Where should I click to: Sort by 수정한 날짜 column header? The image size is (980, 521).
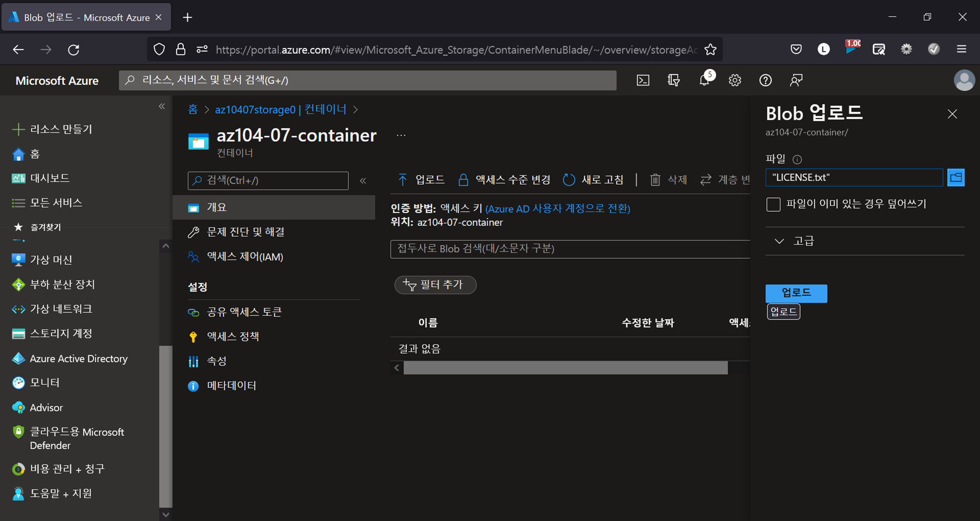[648, 323]
